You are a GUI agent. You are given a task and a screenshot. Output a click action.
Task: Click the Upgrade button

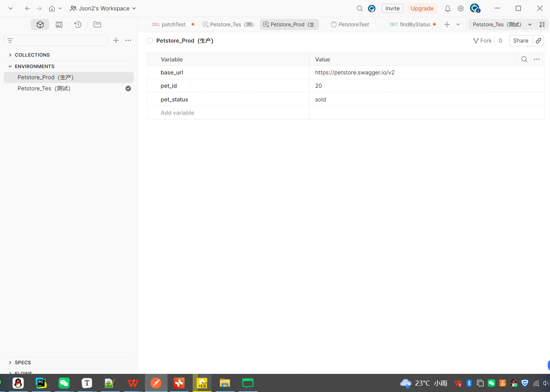click(x=422, y=9)
